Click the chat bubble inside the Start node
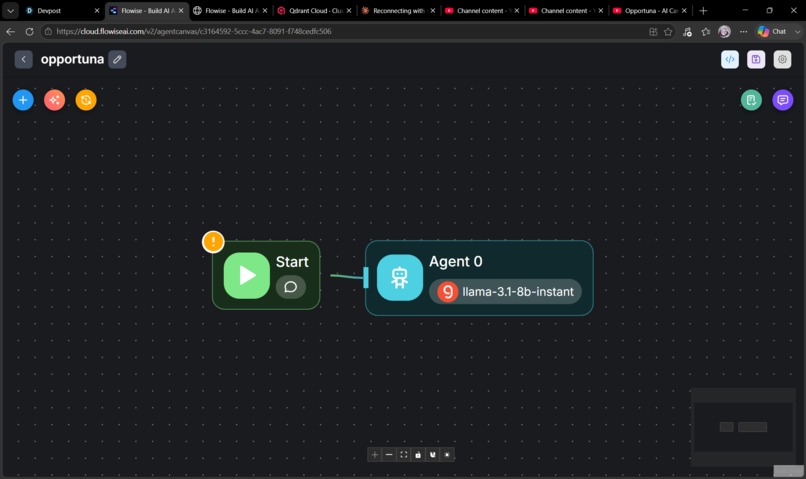 click(290, 287)
